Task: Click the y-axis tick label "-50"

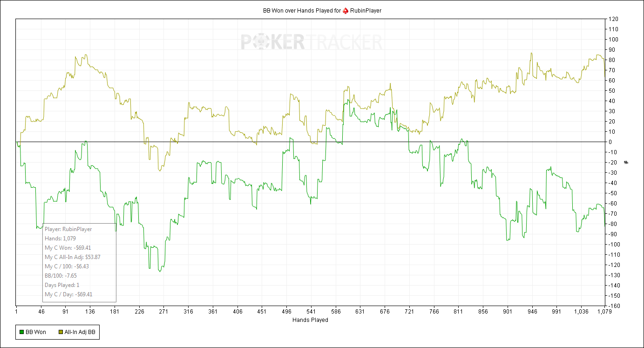Action: click(x=612, y=193)
